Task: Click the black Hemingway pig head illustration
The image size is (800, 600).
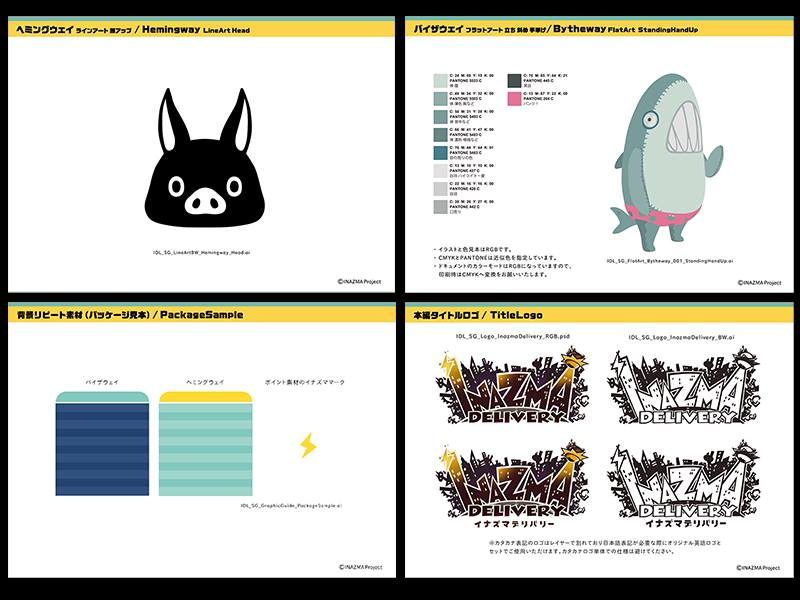Action: 204,158
